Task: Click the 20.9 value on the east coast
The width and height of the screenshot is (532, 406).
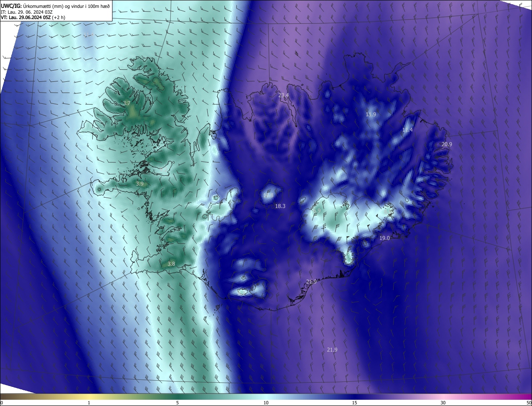Action: pyautogui.click(x=447, y=144)
